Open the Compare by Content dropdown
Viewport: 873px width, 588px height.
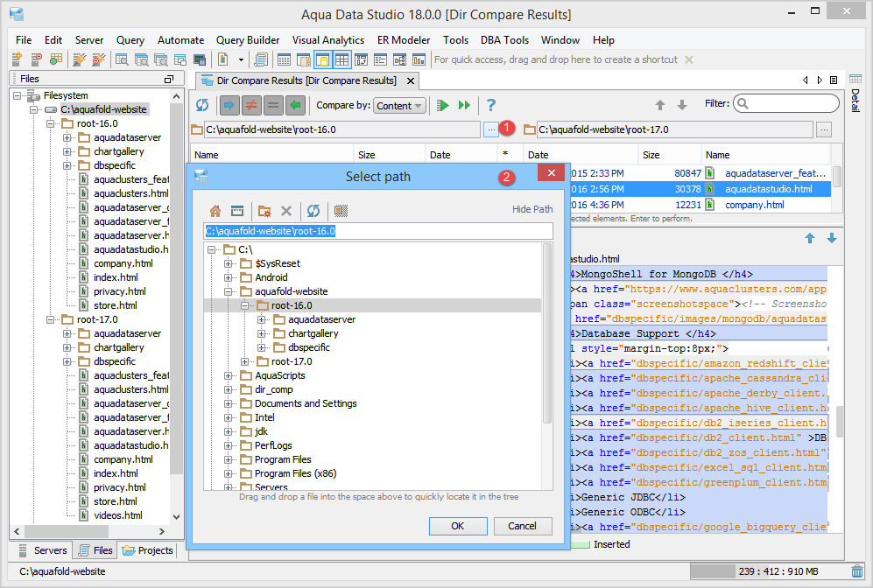(399, 105)
